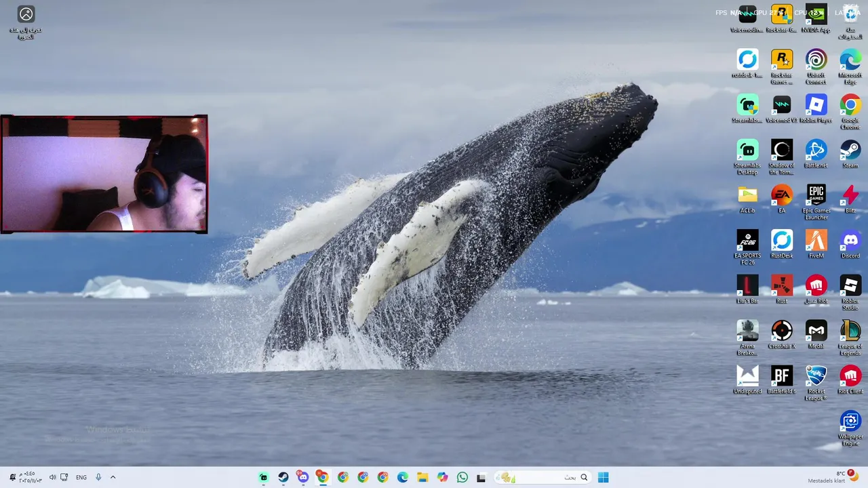This screenshot has height=488, width=868.
Task: Open Wallpaper Engine desktop shortcut
Action: 850,428
